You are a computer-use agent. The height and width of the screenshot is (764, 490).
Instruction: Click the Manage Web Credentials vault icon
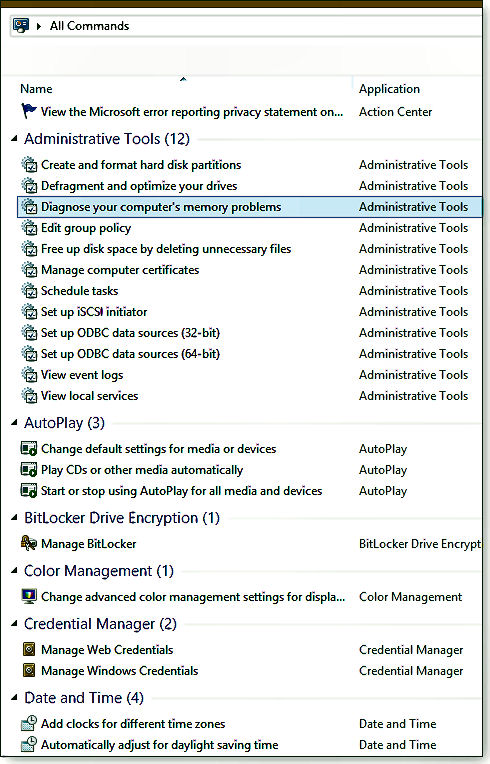pyautogui.click(x=29, y=649)
